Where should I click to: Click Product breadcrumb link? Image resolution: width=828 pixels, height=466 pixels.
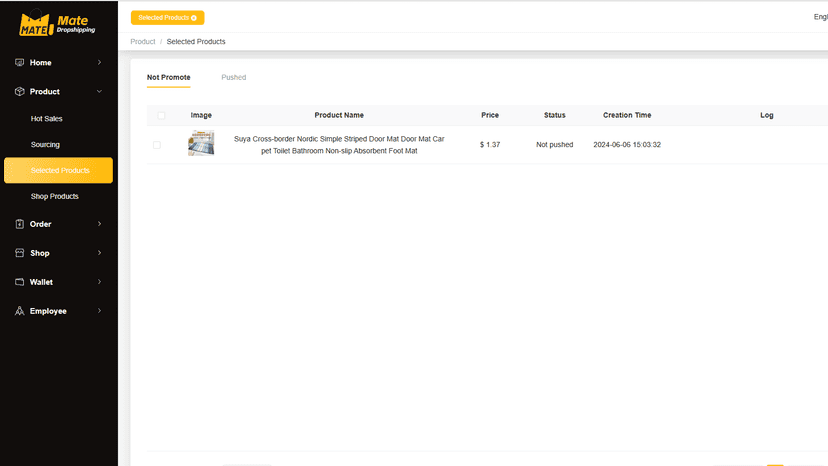click(143, 42)
